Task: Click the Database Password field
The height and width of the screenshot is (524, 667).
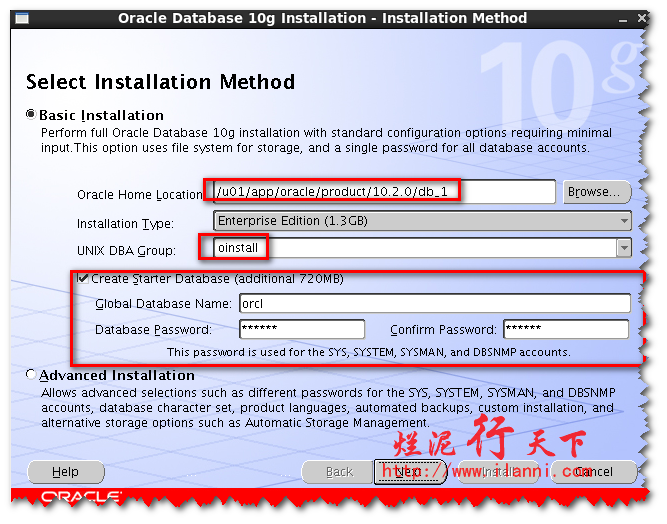Action: (x=301, y=329)
